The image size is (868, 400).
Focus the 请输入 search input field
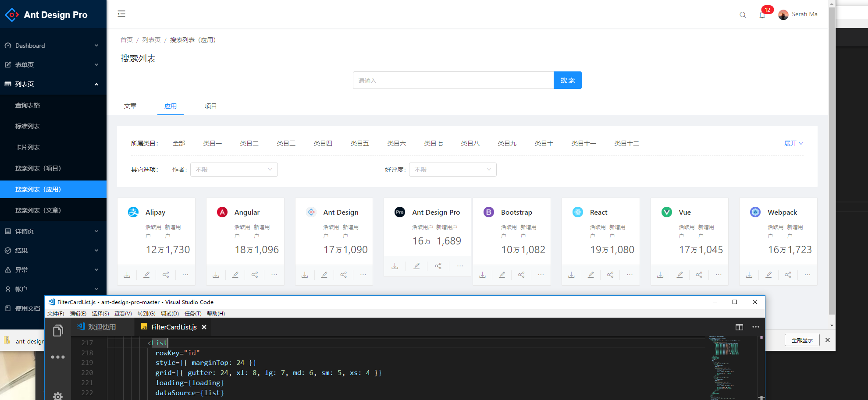point(453,80)
